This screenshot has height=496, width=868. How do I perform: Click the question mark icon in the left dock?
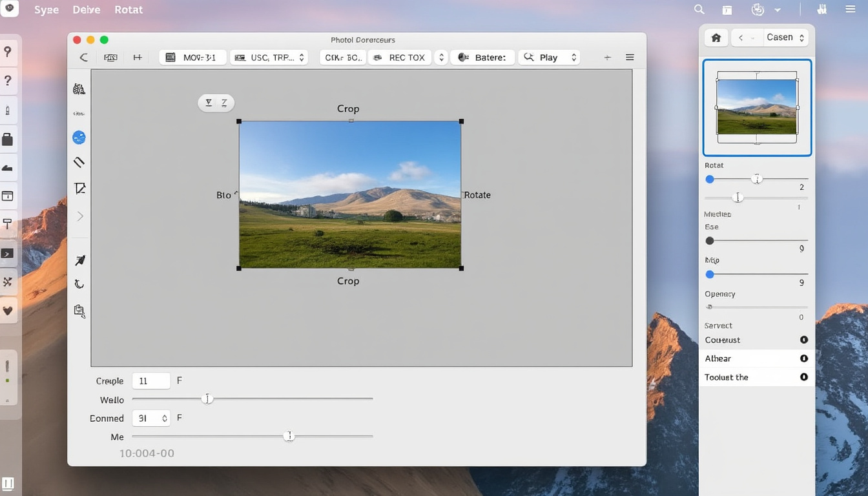(8, 81)
